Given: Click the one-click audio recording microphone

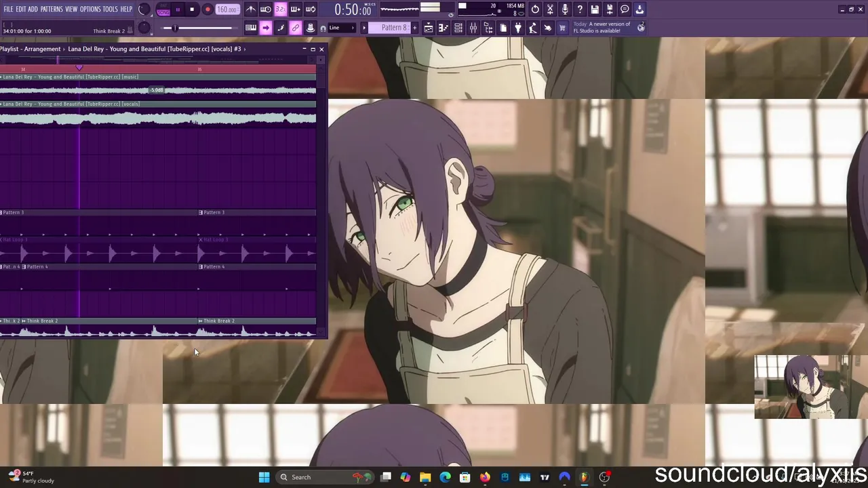Looking at the screenshot, I should click(x=565, y=9).
